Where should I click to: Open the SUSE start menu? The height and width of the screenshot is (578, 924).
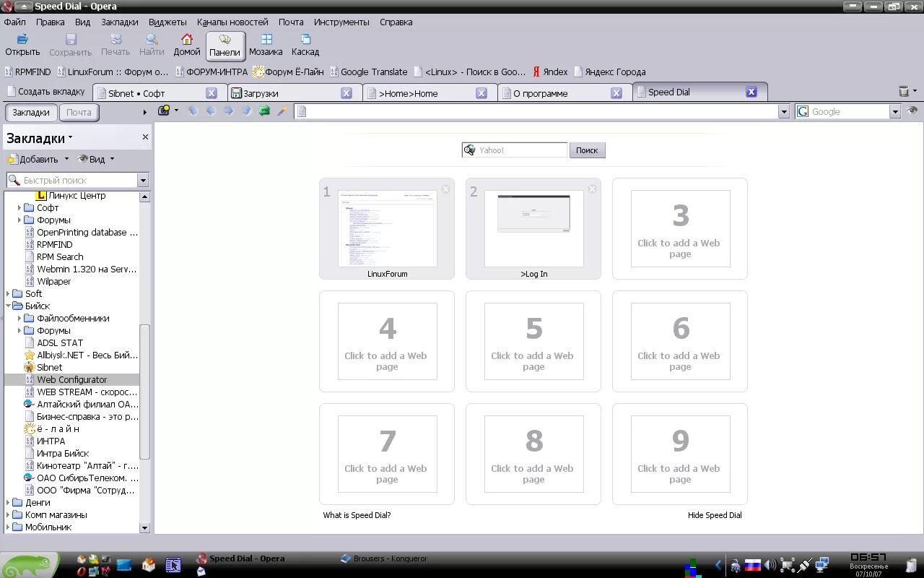tap(29, 565)
